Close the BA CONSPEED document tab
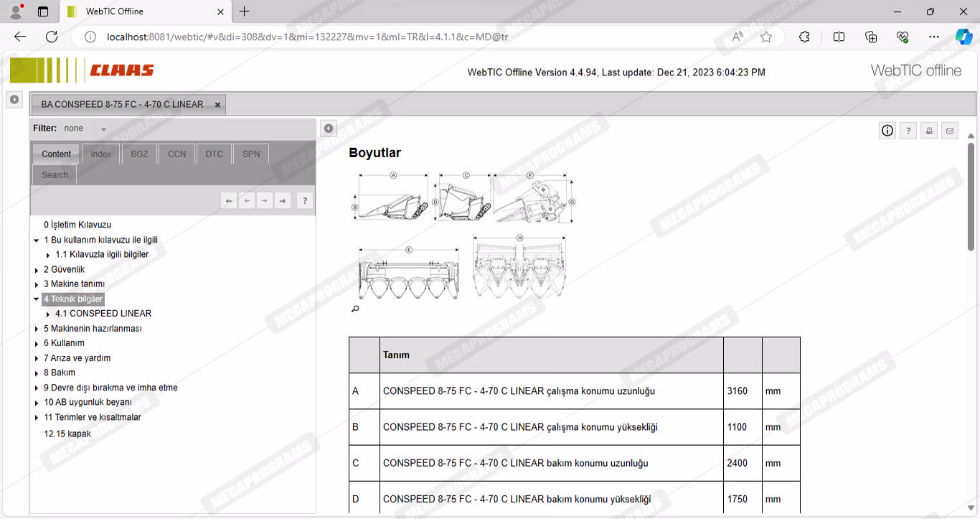 click(x=217, y=105)
